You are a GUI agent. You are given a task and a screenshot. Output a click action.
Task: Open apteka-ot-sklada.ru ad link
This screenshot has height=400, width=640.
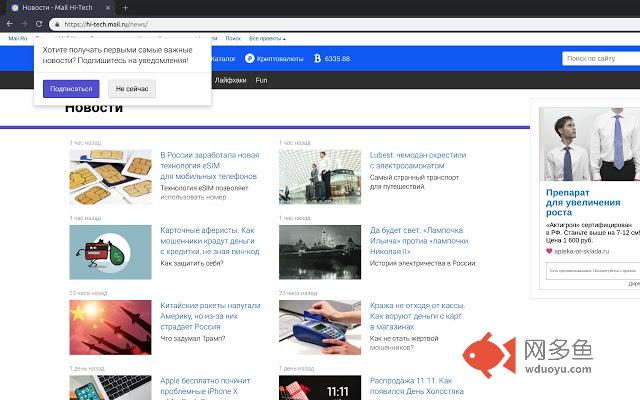[581, 251]
